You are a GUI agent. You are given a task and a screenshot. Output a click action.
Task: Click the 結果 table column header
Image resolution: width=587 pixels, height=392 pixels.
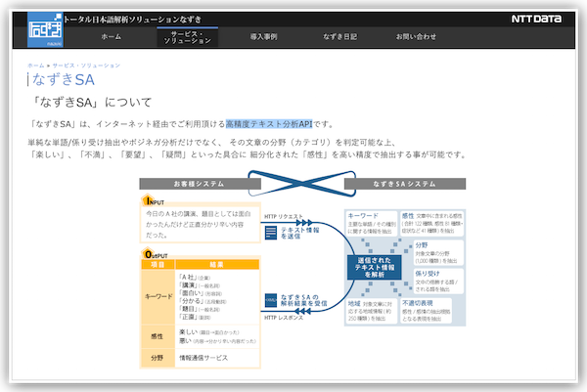pyautogui.click(x=217, y=265)
